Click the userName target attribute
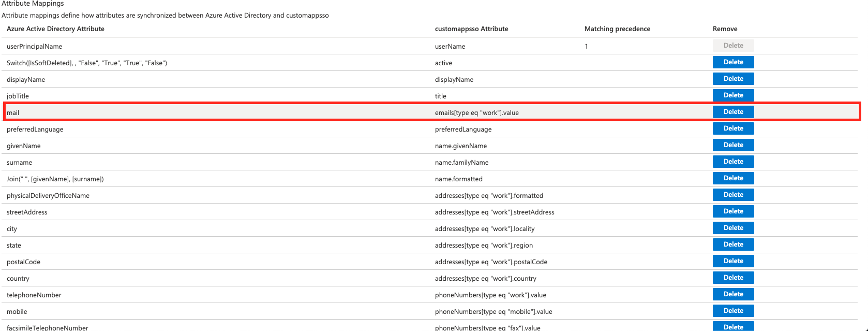The image size is (868, 331). point(450,47)
